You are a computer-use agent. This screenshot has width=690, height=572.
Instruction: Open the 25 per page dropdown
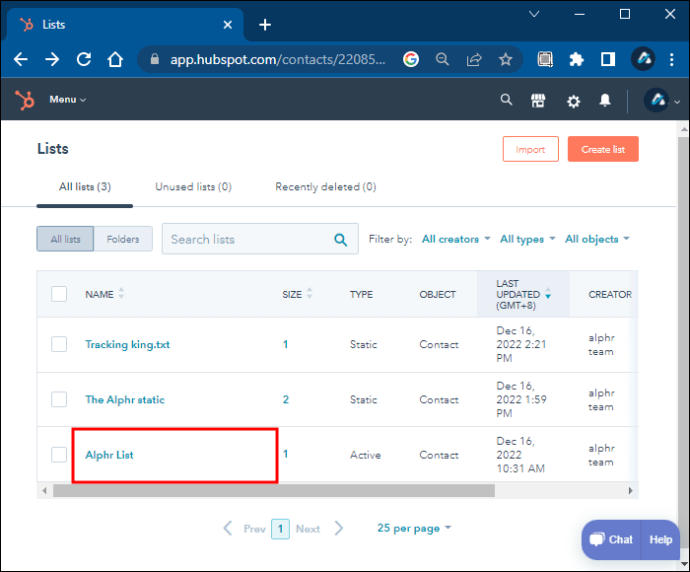(x=414, y=528)
